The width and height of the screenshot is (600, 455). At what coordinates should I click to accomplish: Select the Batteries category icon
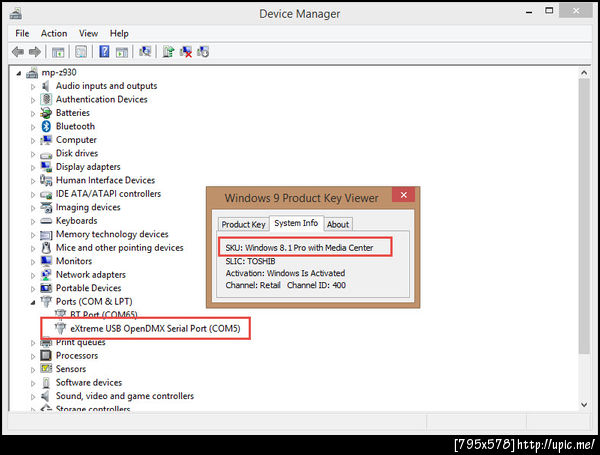click(46, 113)
